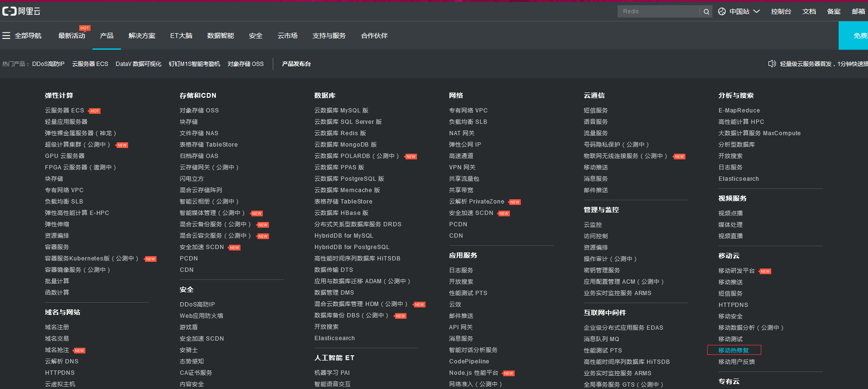Open 物联网无线连接服务 link
Viewport: 868px width, 389px height.
tap(626, 156)
